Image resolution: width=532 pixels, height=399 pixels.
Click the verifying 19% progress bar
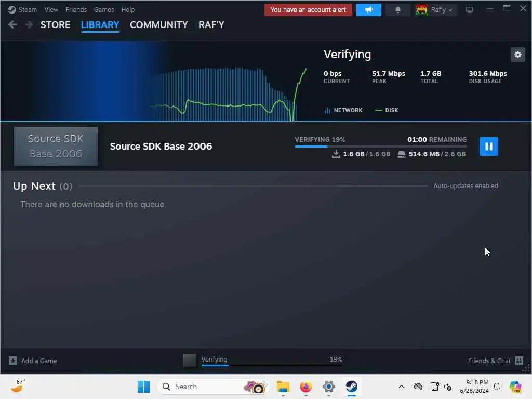coord(381,147)
